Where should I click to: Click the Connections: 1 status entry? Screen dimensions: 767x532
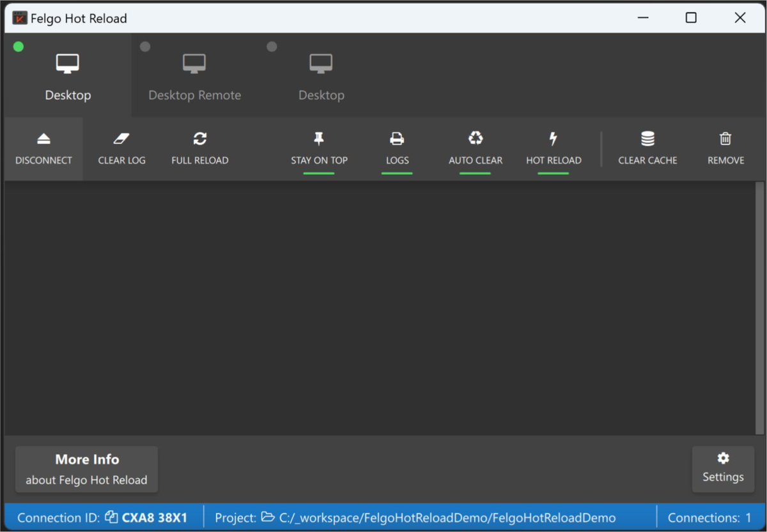[x=709, y=518]
